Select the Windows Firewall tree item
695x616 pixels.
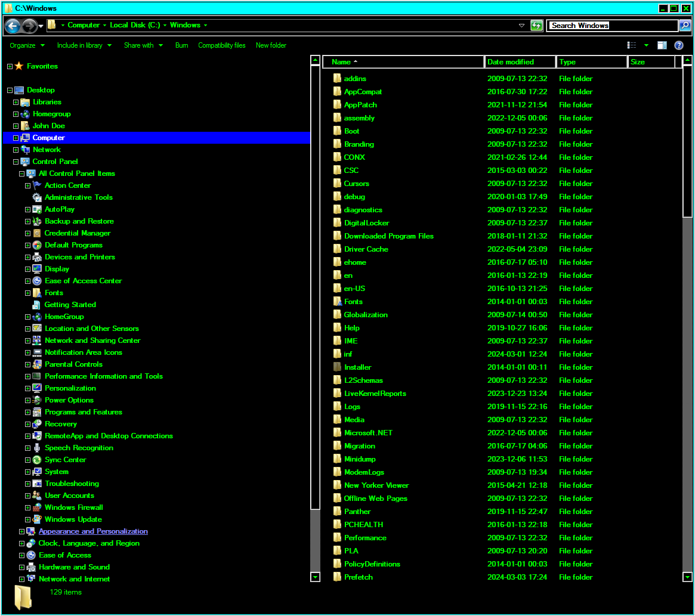coord(73,507)
